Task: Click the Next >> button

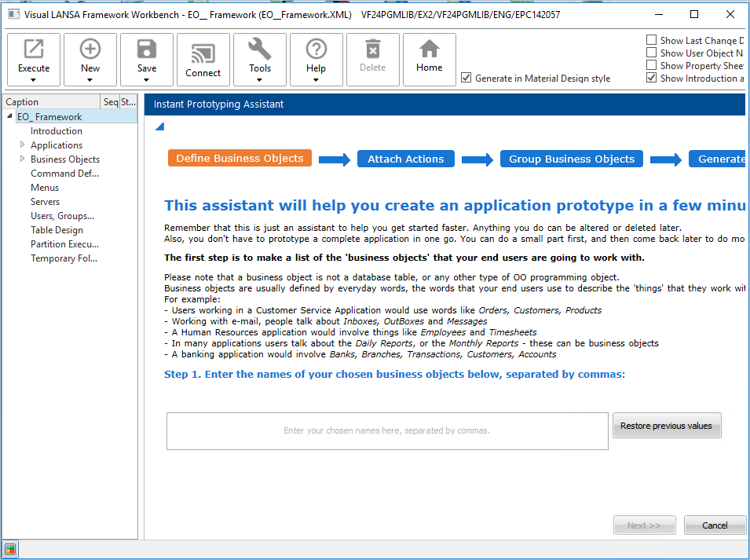Action: coord(644,525)
